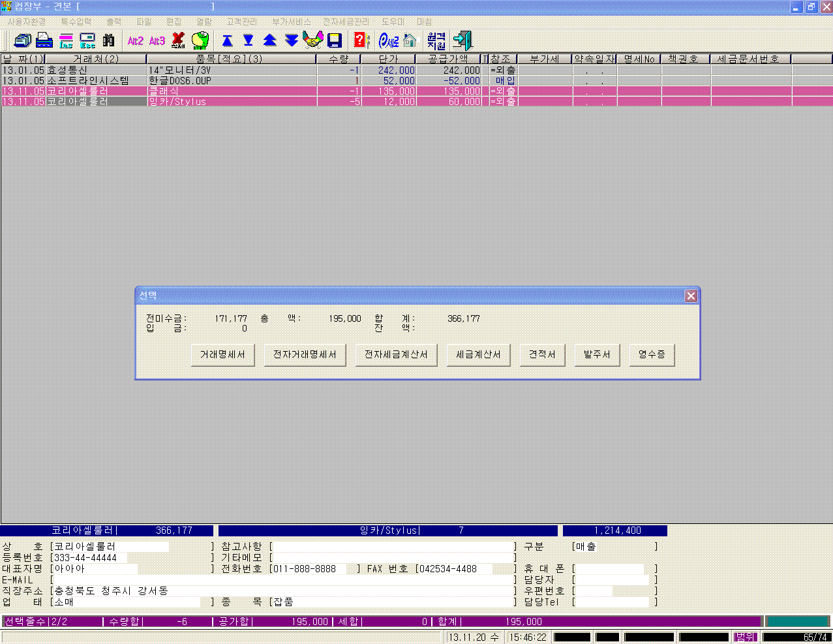Click the Esc toolbar icon

pyautogui.click(x=87, y=40)
